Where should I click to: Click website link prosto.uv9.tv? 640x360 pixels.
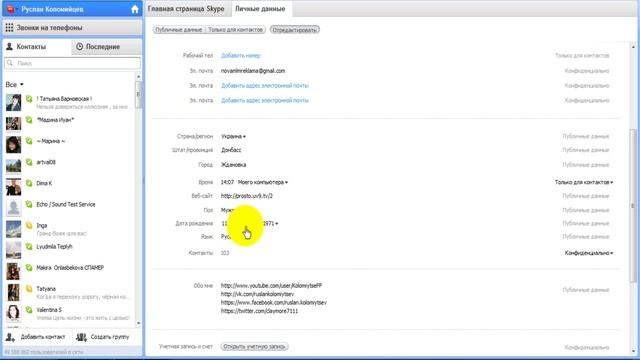[x=247, y=196]
